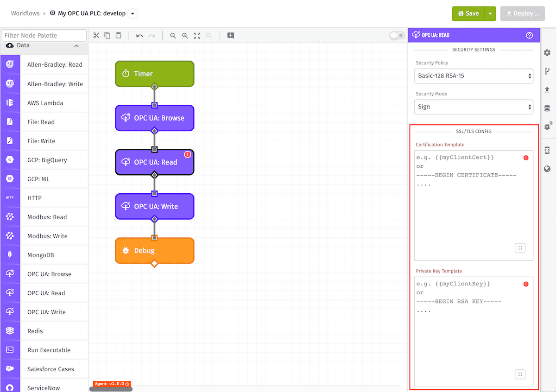
Task: Go to Workflows breadcrumb link
Action: 25,13
